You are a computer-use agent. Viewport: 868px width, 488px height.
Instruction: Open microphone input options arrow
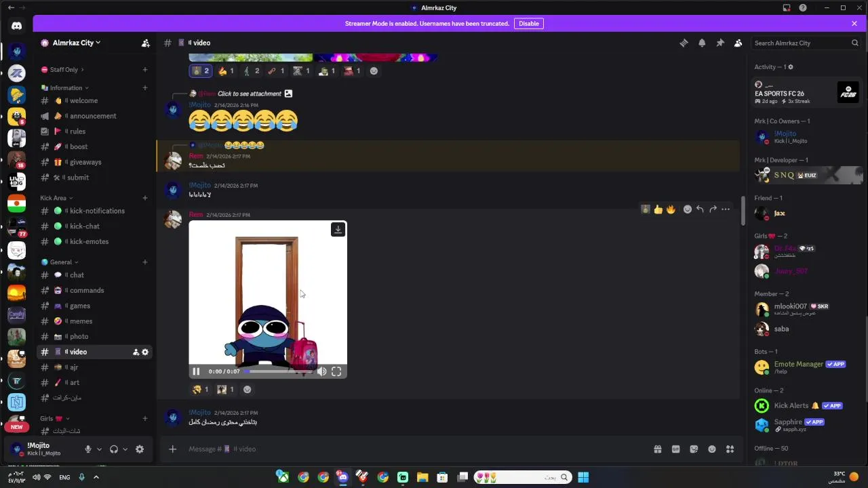pos(99,449)
